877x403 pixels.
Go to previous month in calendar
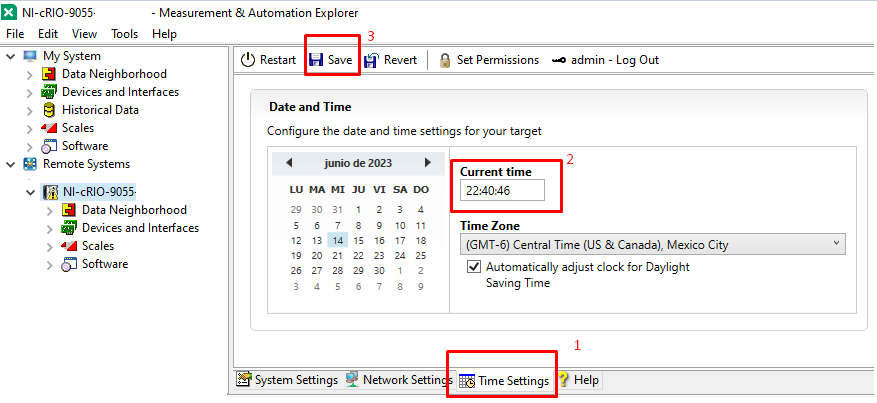(x=289, y=163)
